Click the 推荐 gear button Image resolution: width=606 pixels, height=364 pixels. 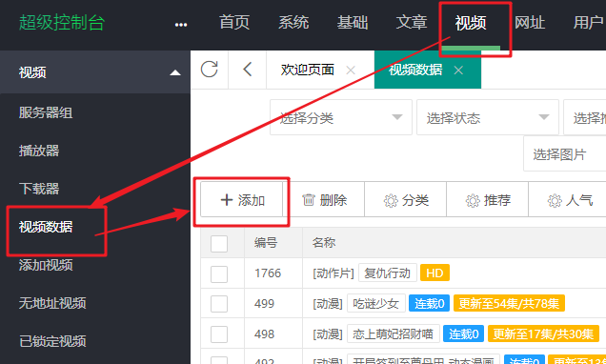488,200
